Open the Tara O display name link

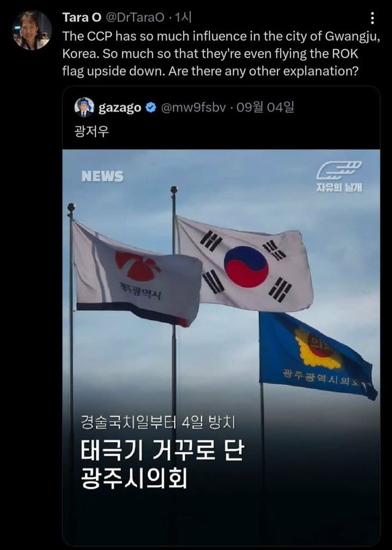point(82,18)
